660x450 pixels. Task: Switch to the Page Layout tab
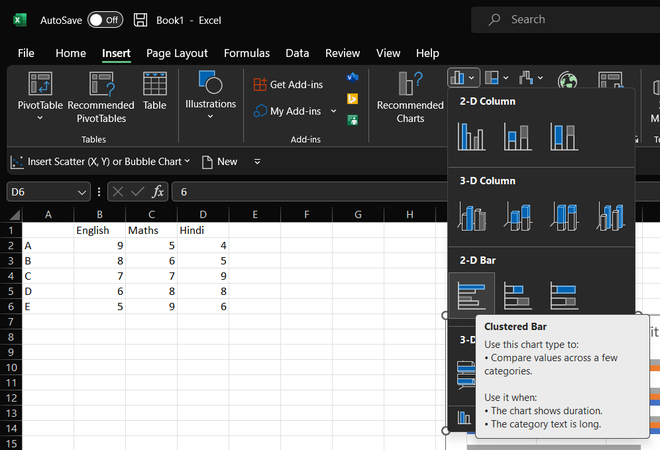(177, 53)
